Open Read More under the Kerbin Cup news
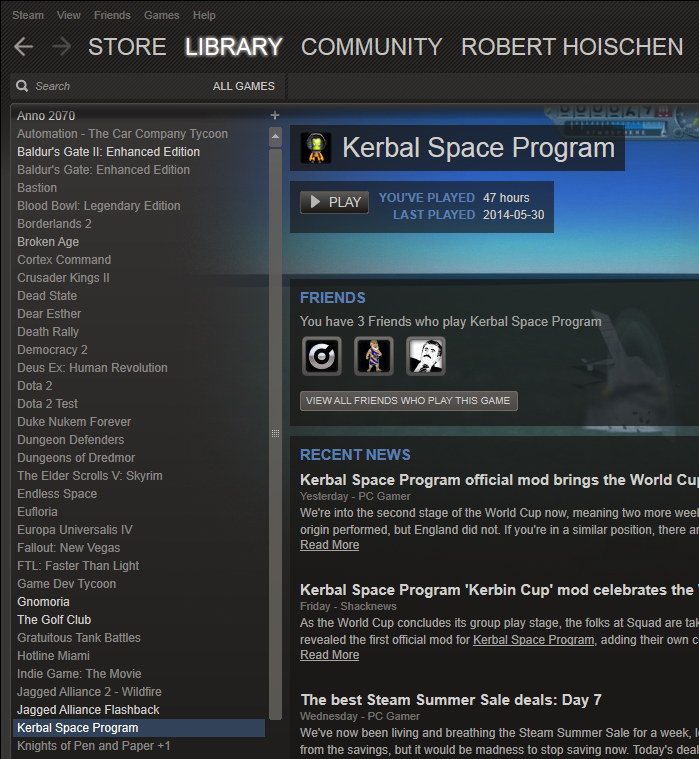 [x=330, y=655]
